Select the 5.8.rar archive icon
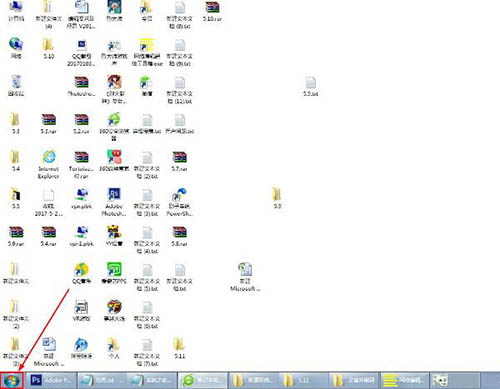The width and height of the screenshot is (500, 389). tap(179, 236)
